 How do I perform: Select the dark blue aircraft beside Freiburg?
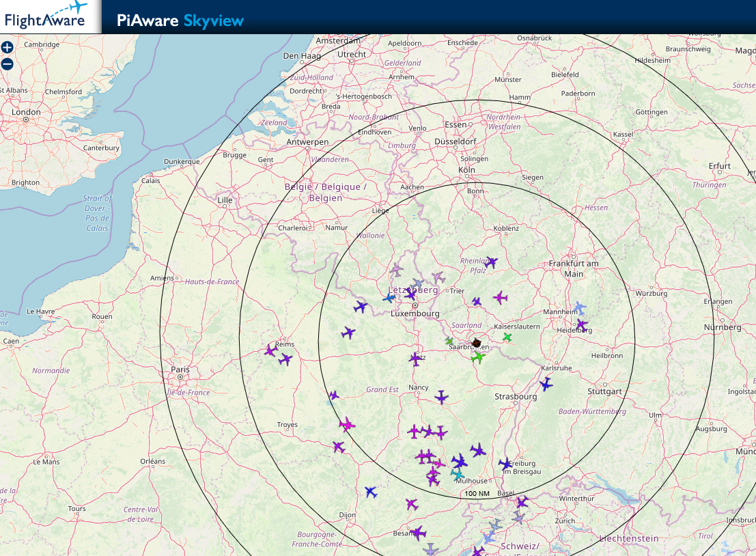click(x=505, y=464)
